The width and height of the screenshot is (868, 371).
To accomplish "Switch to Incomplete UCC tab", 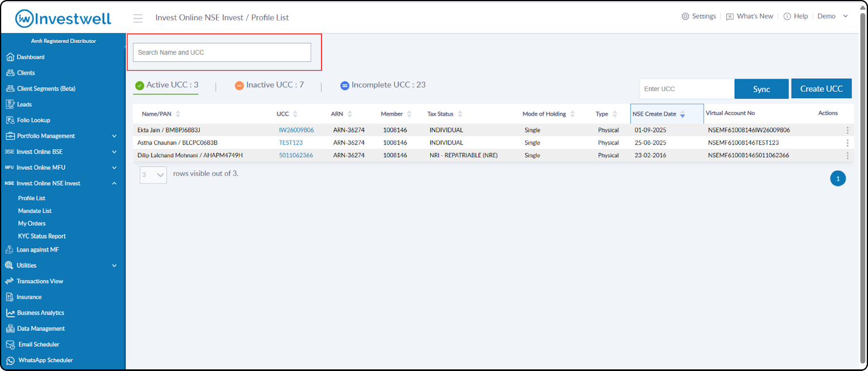I will click(x=382, y=85).
